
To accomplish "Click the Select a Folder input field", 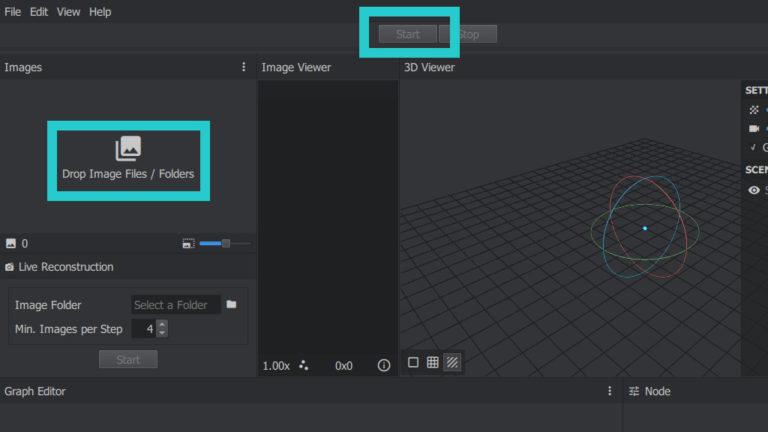I will [175, 305].
